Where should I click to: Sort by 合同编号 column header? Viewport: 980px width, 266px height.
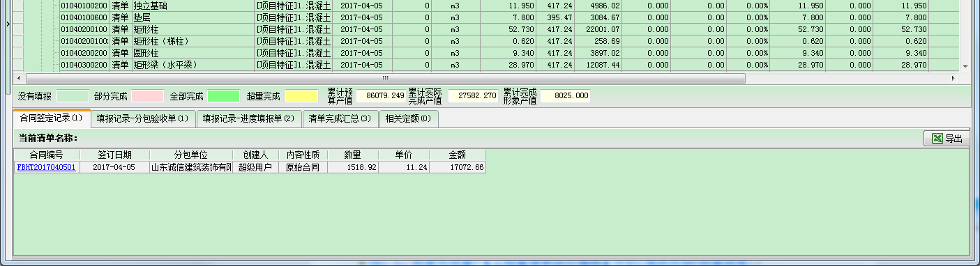point(47,155)
